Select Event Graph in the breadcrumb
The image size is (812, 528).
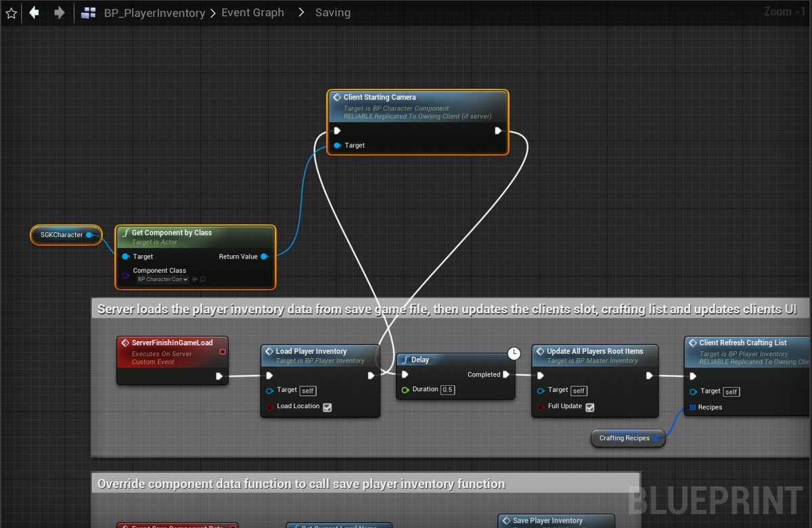[252, 13]
